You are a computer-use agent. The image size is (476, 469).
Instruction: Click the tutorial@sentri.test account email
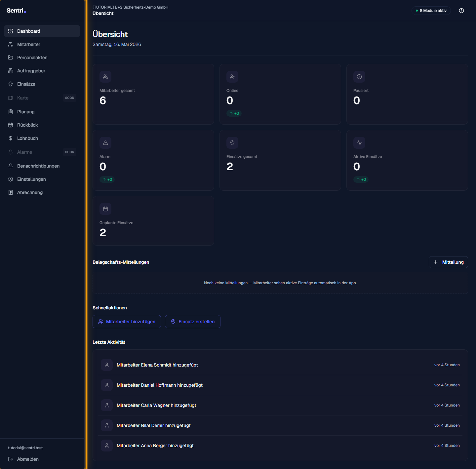(25, 448)
